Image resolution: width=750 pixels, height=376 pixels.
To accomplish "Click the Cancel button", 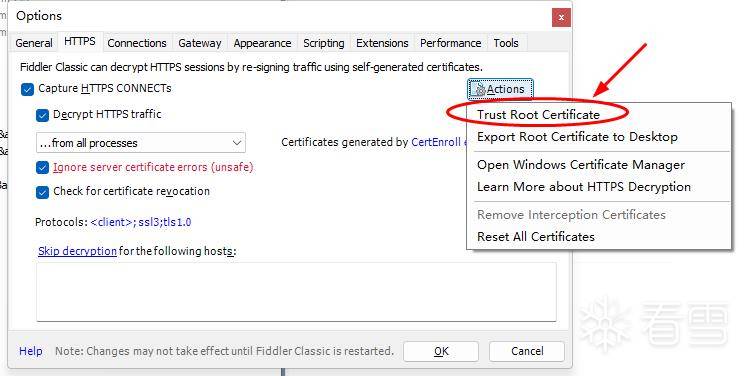I will pos(527,351).
